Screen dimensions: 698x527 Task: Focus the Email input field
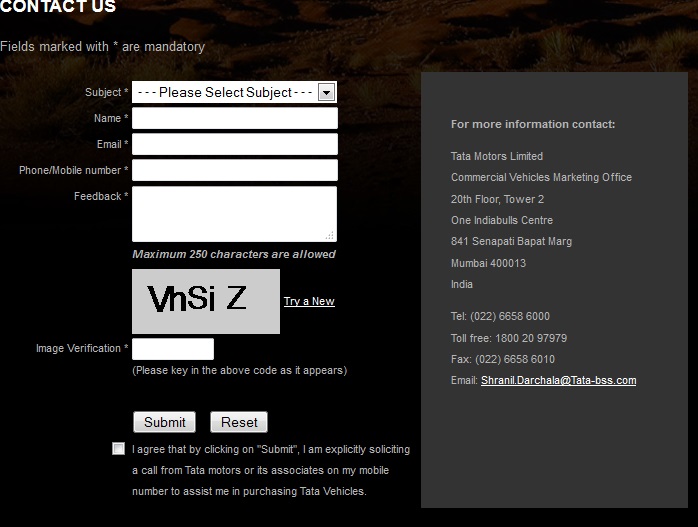tap(234, 144)
